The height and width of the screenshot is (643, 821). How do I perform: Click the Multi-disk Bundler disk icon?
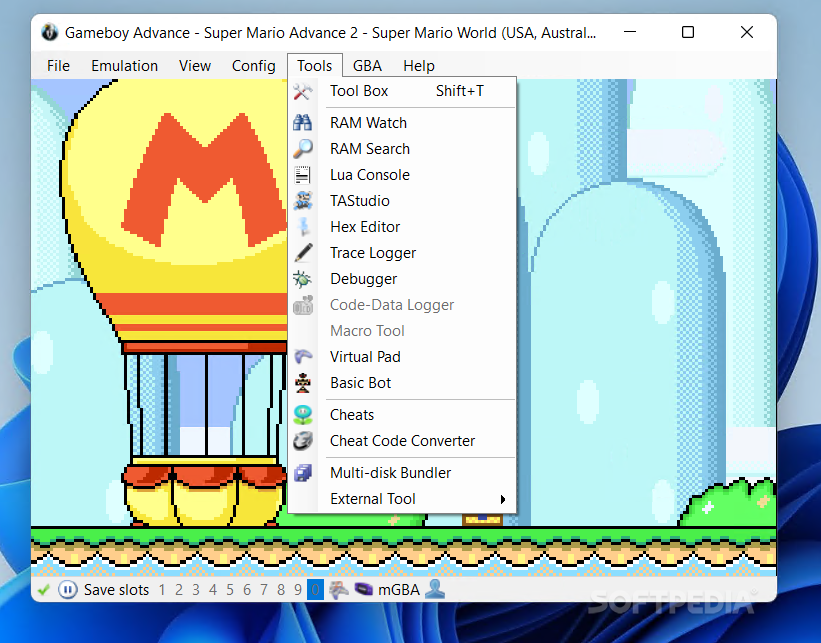tap(303, 473)
